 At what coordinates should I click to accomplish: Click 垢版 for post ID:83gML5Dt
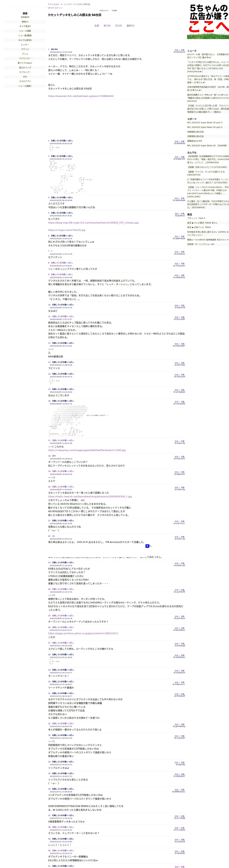(x=176, y=157)
